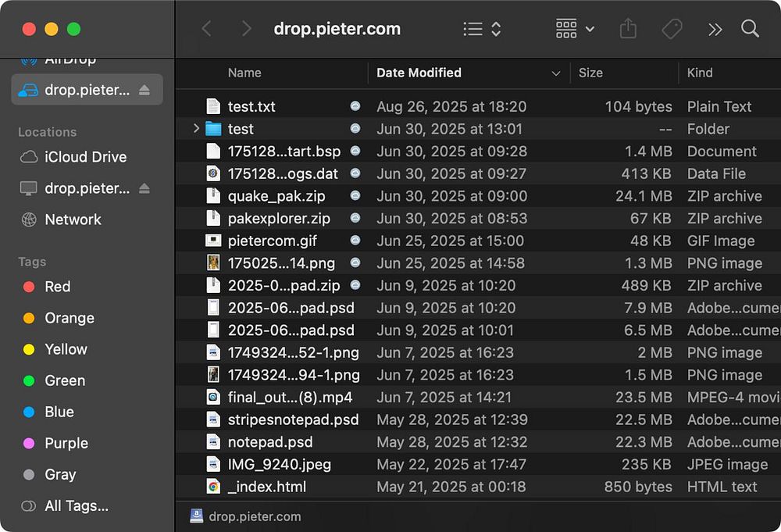Click the Share toolbar icon

coord(628,28)
